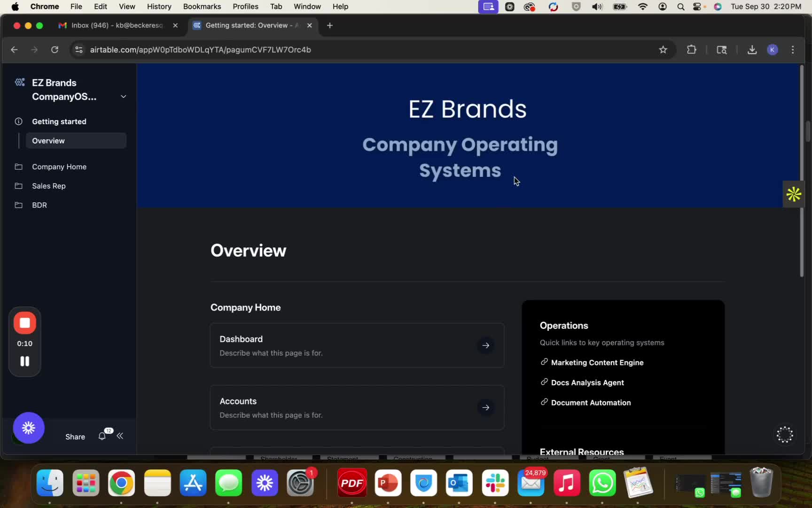Open the Document Automation link
Screen dimensions: 812x508
pos(591,403)
